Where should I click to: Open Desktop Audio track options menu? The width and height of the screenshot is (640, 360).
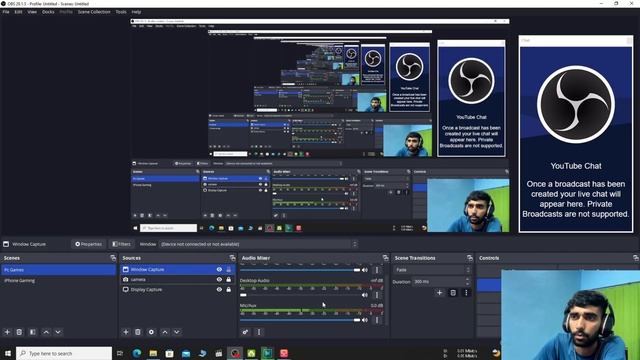coord(377,295)
